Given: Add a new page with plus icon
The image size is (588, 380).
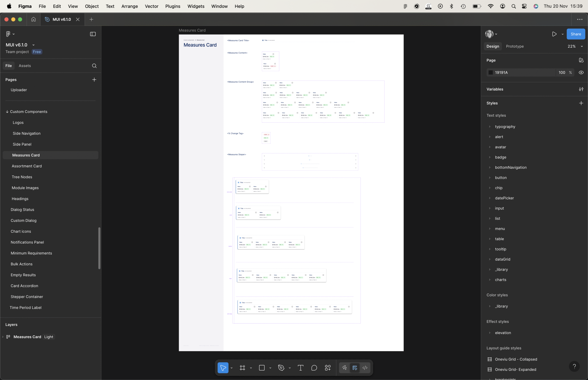Looking at the screenshot, I should tap(94, 79).
